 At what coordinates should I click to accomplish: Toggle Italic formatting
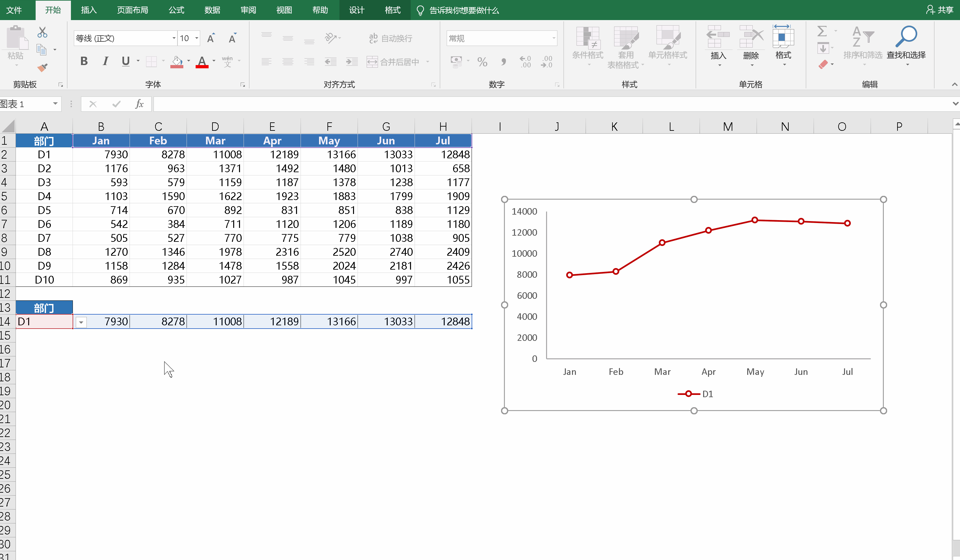[x=105, y=61]
